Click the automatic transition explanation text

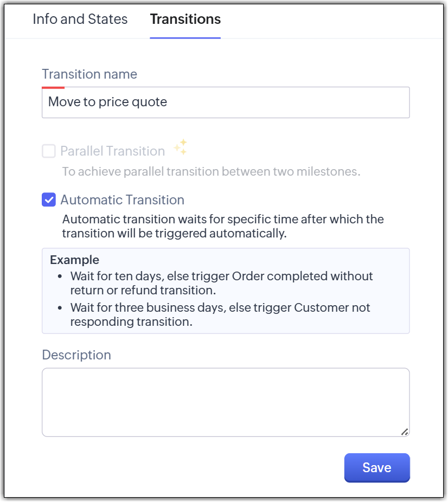[222, 227]
